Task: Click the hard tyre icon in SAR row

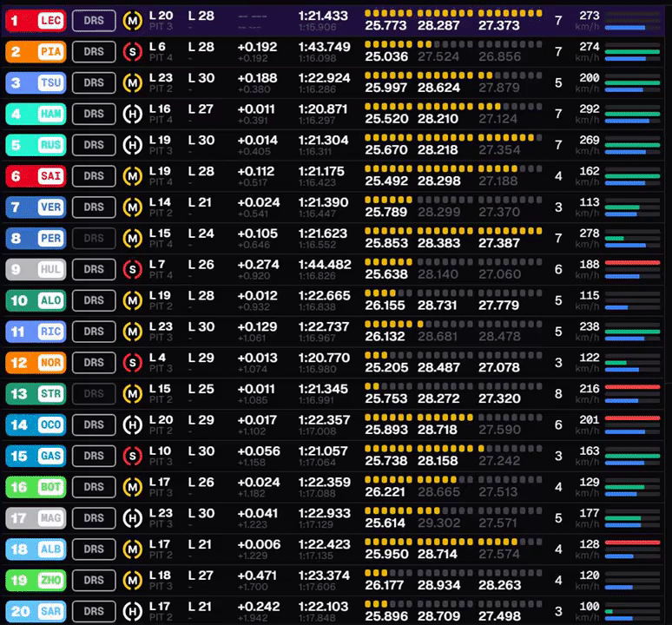Action: click(x=133, y=611)
